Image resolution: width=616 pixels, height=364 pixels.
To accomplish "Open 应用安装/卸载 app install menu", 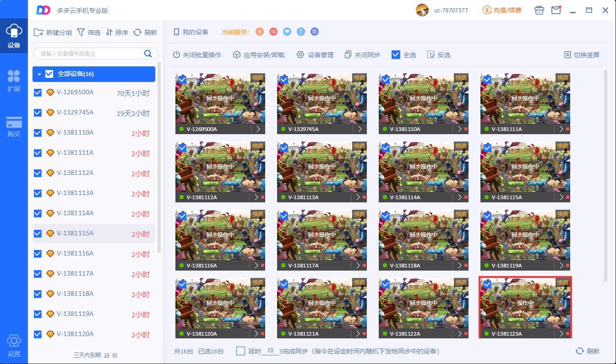I will [259, 55].
